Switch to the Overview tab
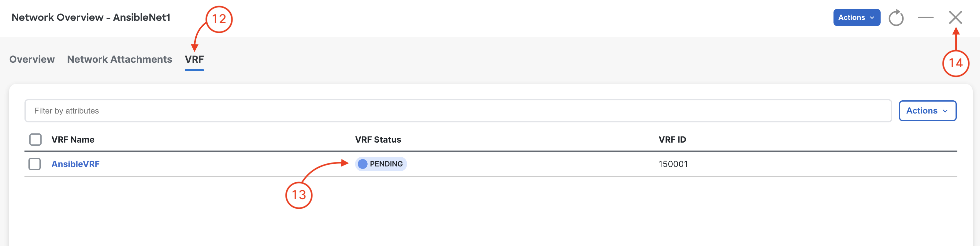Screen dimensions: 980x246 pos(32,59)
